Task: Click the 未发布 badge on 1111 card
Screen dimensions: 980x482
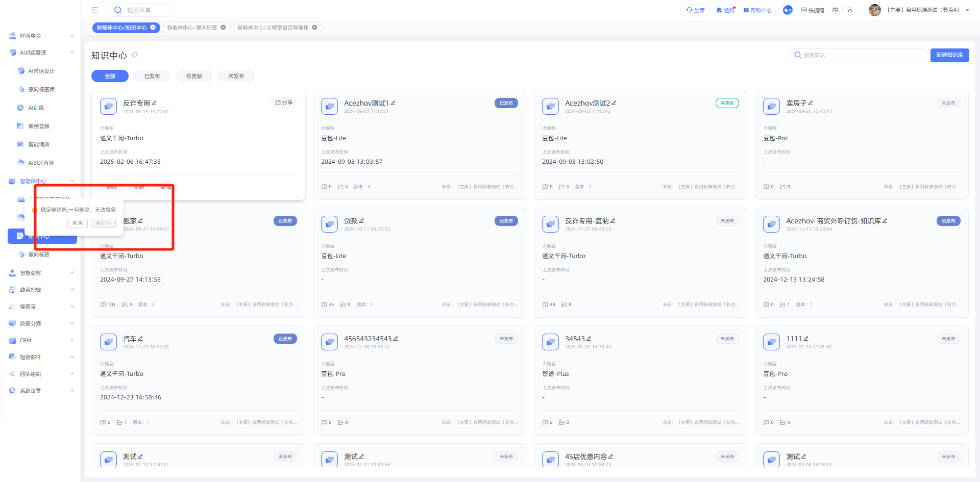Action: point(948,339)
